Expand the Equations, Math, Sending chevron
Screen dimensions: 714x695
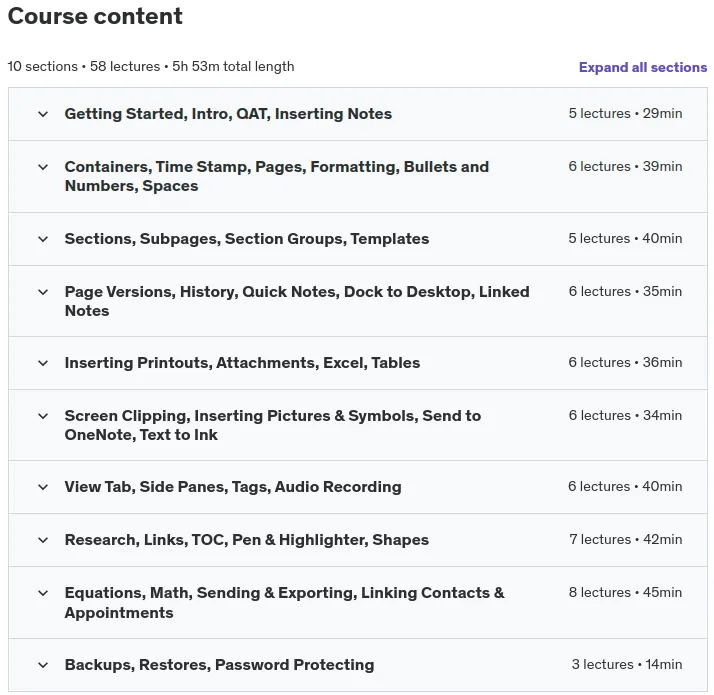click(43, 593)
